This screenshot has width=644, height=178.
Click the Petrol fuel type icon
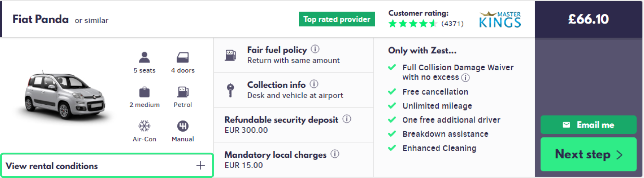[182, 92]
